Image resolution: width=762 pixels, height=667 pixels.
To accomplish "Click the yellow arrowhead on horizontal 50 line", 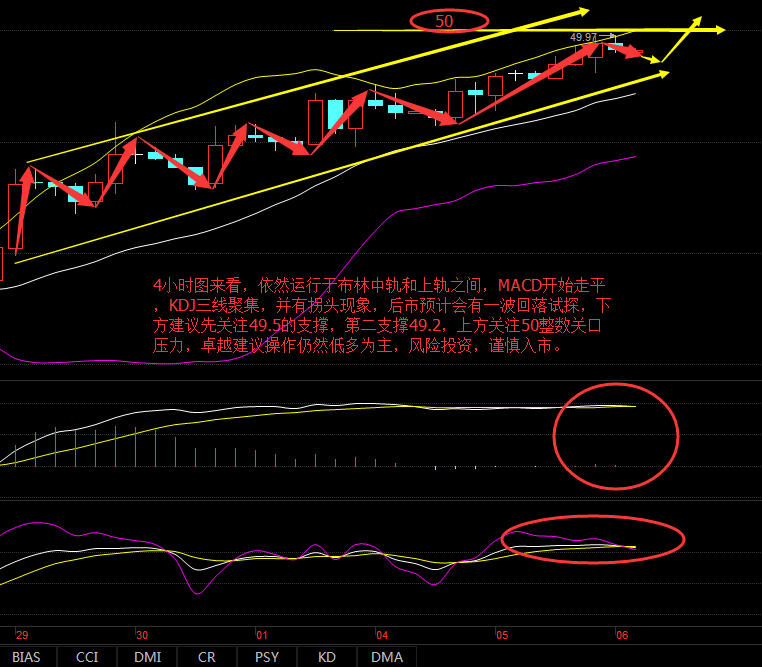I will pos(716,31).
